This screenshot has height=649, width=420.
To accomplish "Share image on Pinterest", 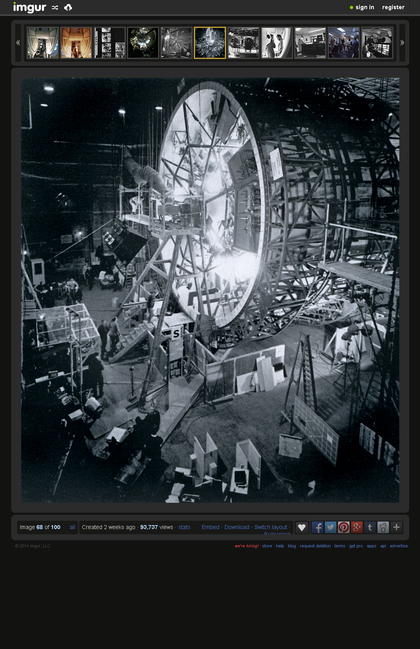I will click(344, 527).
